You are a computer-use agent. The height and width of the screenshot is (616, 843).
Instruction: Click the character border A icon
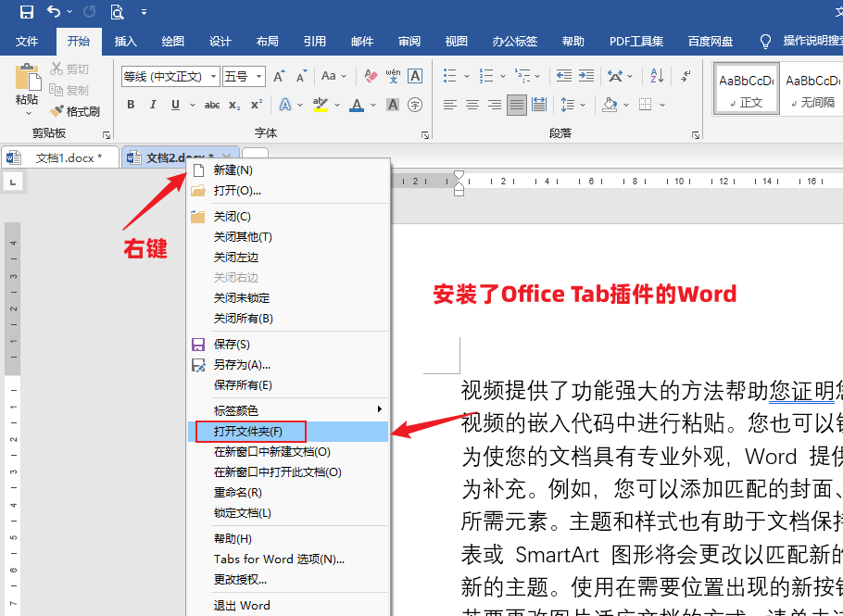415,76
